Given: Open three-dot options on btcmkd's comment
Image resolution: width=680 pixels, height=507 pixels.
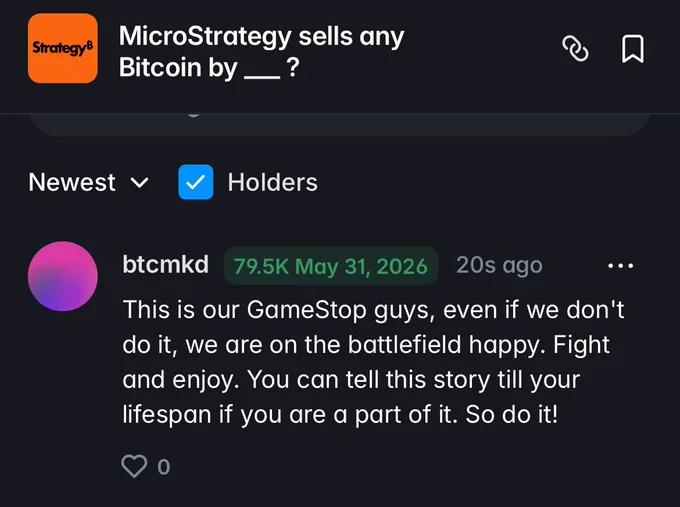Looking at the screenshot, I should (x=621, y=265).
